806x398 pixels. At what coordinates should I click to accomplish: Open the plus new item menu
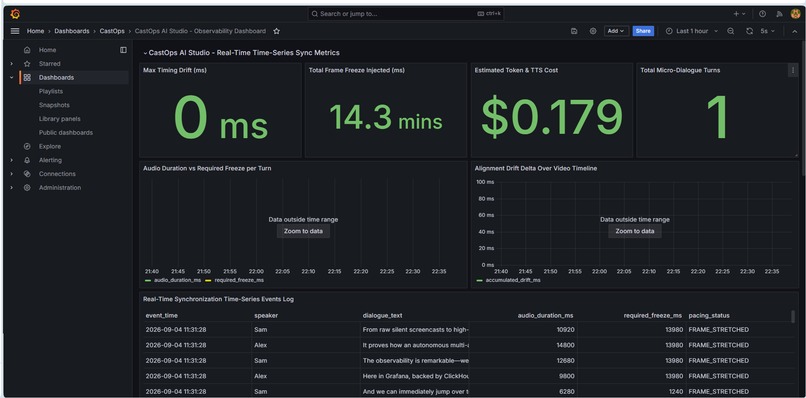tap(740, 14)
